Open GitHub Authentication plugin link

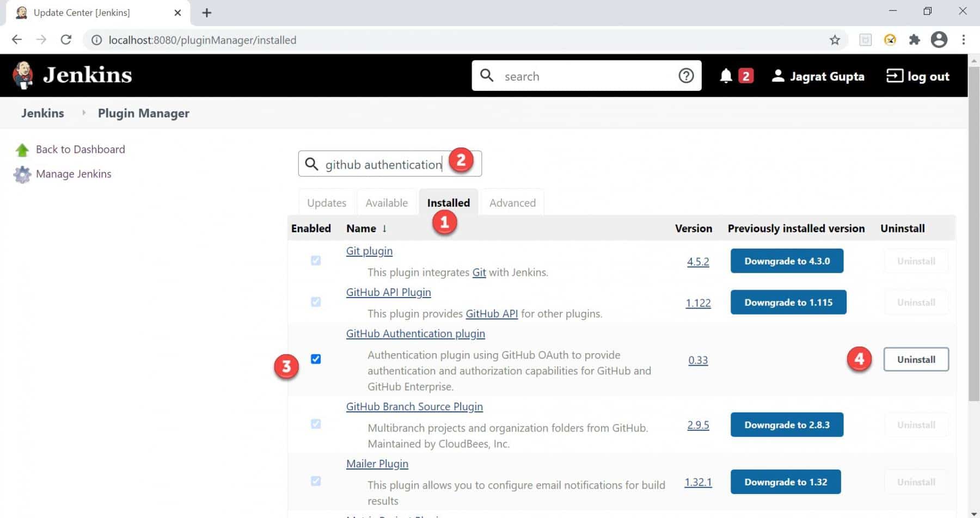pyautogui.click(x=415, y=334)
